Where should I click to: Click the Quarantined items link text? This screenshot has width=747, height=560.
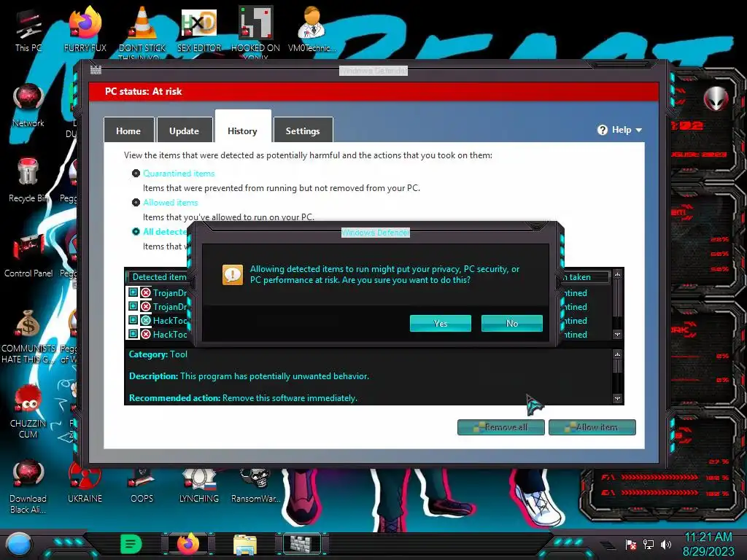click(179, 174)
